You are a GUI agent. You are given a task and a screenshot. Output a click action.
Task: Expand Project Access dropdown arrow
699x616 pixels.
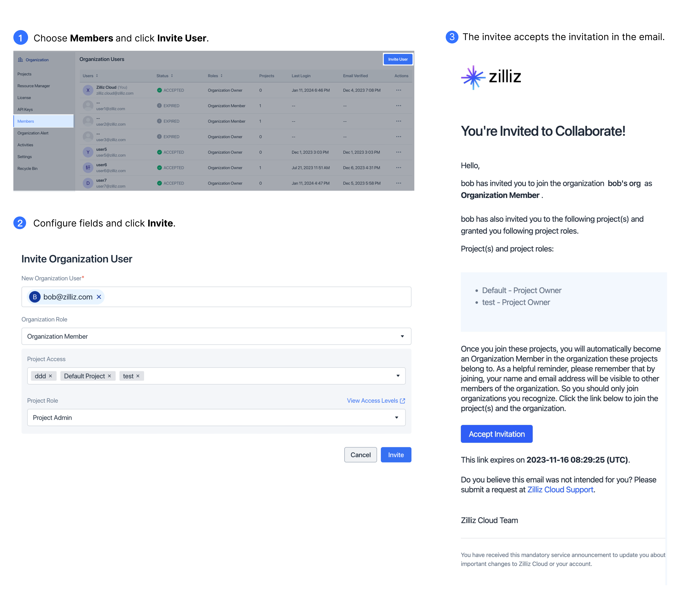click(x=398, y=376)
